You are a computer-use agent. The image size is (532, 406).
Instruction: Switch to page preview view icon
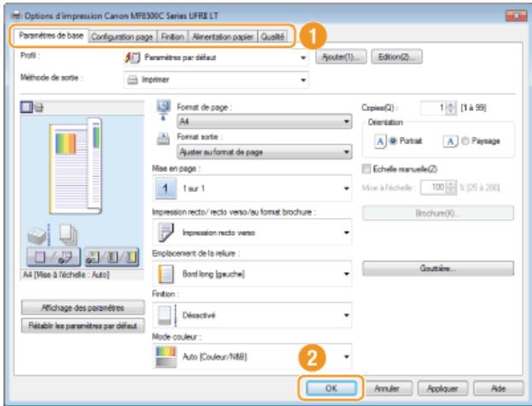click(26, 108)
